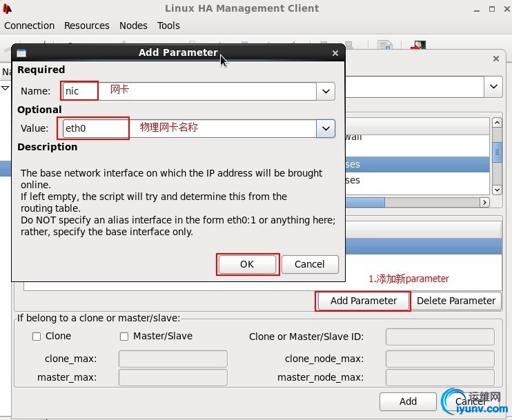Enable the Master/Slave checkbox
This screenshot has width=512, height=420.
124,337
